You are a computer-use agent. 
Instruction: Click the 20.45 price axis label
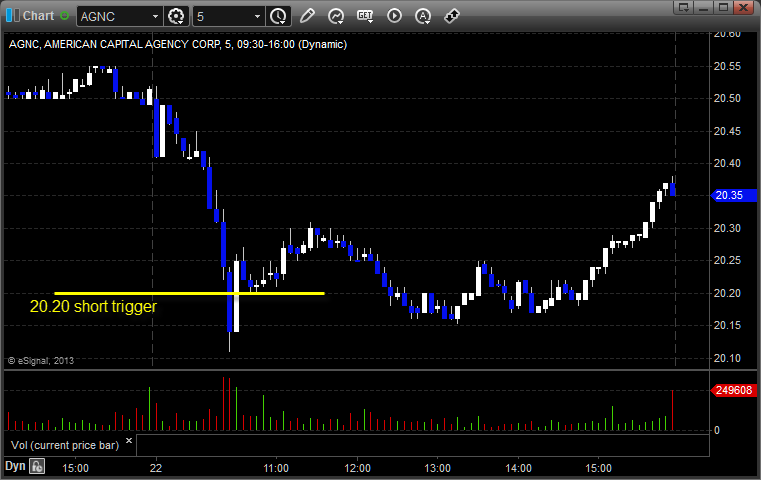click(x=727, y=131)
